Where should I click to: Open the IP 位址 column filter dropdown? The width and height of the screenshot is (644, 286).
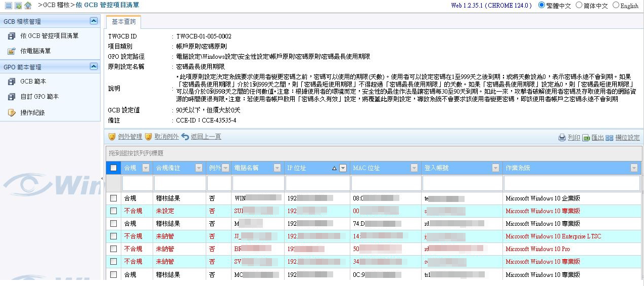pos(343,168)
